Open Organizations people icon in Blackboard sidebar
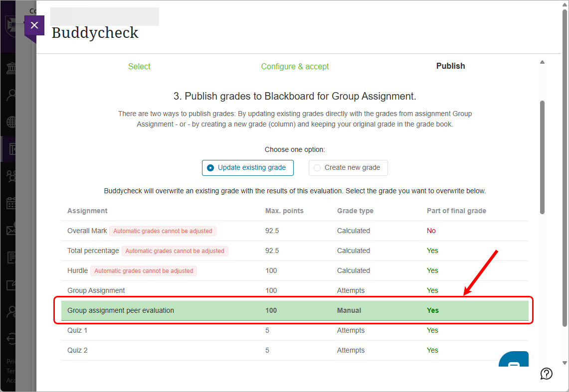This screenshot has height=392, width=569. pyautogui.click(x=11, y=176)
